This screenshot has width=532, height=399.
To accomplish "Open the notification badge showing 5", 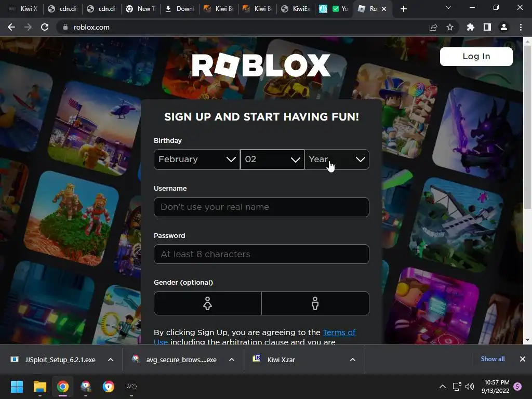I will click(x=517, y=387).
